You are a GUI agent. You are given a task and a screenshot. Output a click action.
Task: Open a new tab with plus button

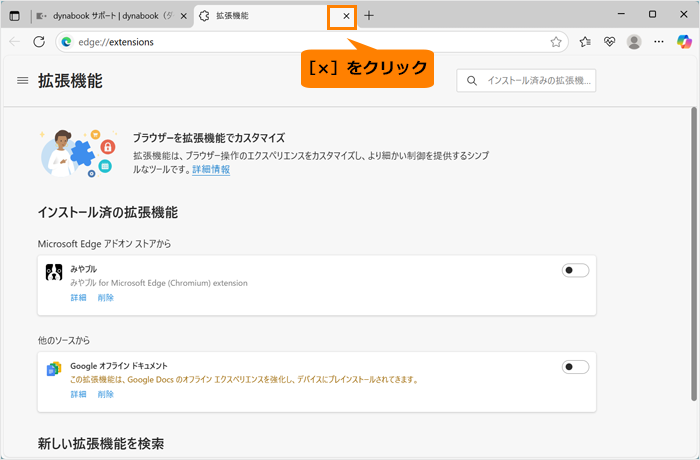pos(369,16)
